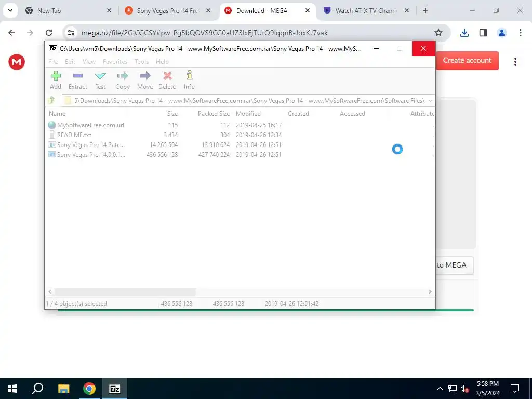The width and height of the screenshot is (532, 399).
Task: Click the horizontal scrollbar thumb in file list
Action: [125, 291]
